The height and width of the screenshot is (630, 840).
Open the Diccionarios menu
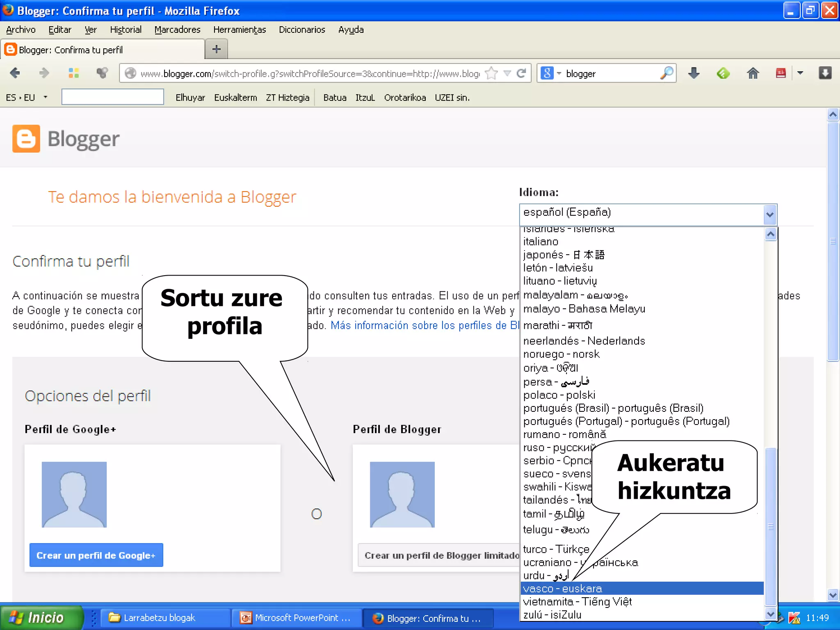(x=302, y=30)
